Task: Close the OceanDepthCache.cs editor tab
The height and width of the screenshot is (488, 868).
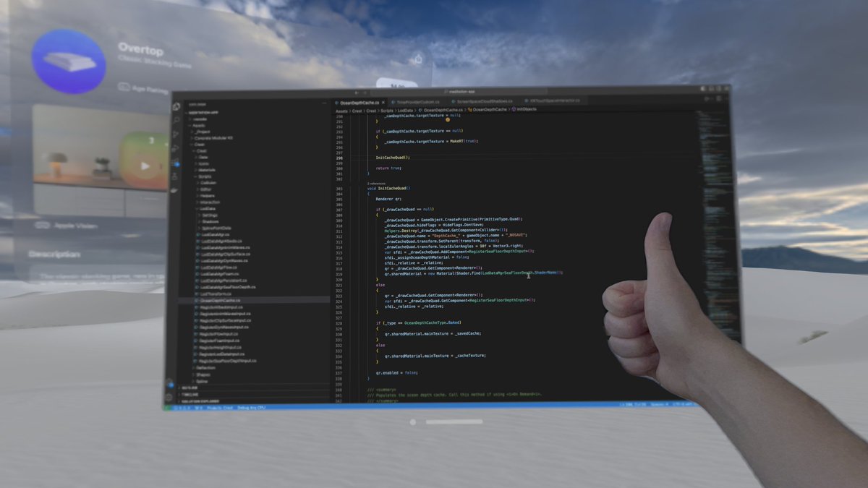Action: click(383, 103)
